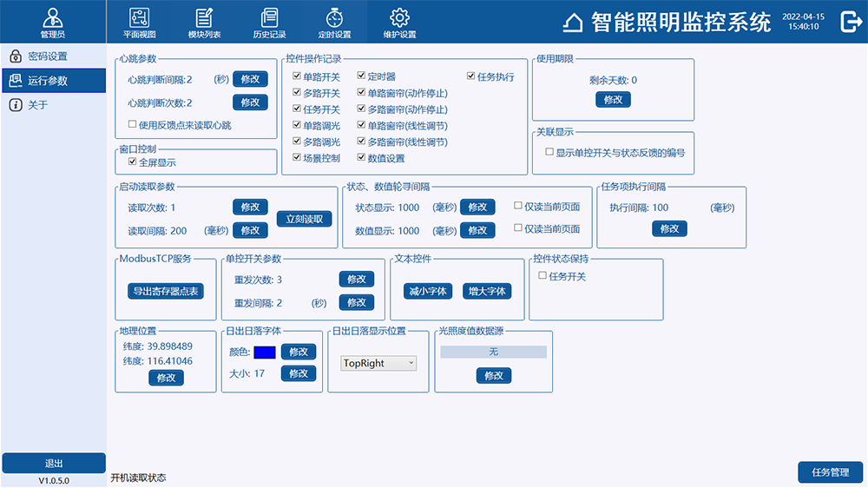Click the Read Immediately button

click(x=304, y=219)
